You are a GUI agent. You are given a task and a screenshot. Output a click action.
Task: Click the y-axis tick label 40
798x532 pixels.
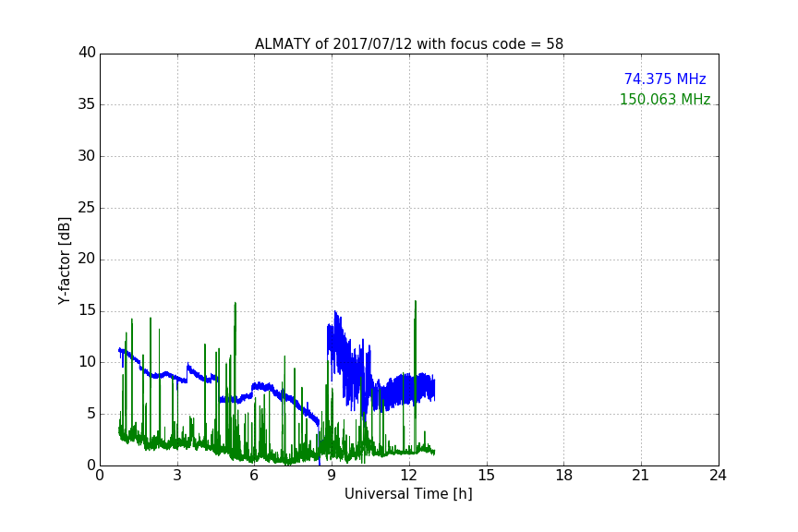[87, 53]
